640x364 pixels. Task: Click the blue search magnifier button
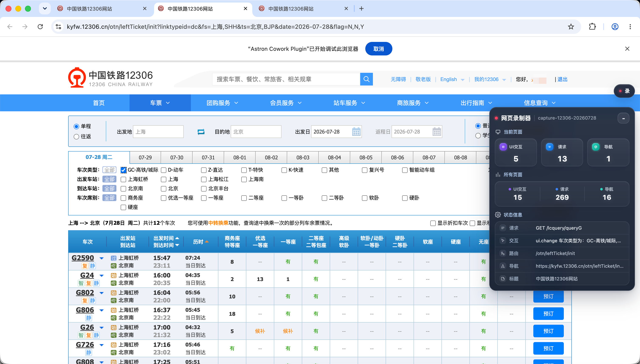click(366, 79)
